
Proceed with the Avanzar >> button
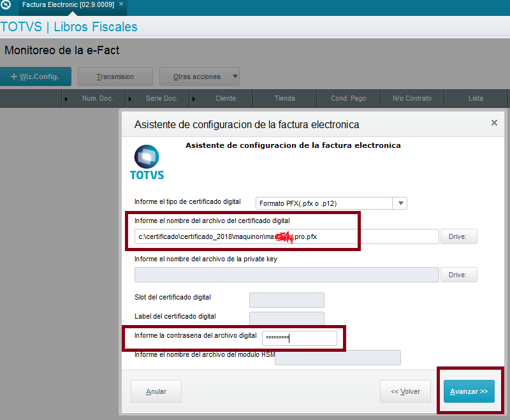(x=469, y=391)
